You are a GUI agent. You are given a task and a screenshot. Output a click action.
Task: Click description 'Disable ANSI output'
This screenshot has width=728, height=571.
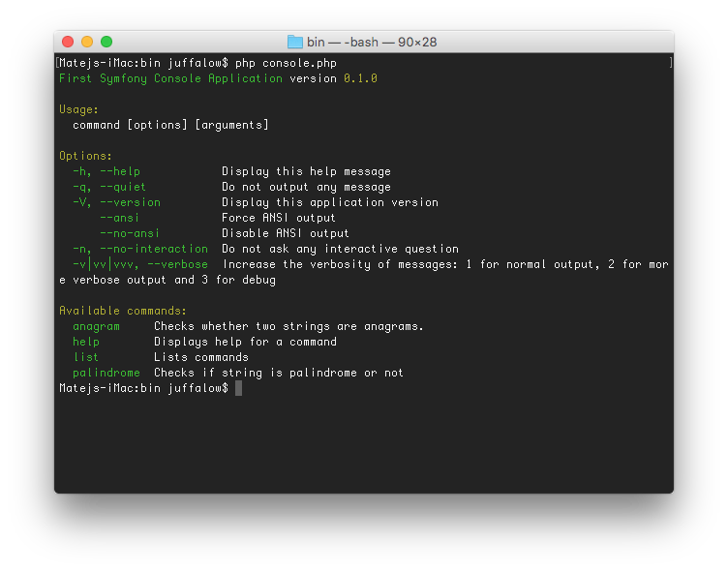[286, 233]
